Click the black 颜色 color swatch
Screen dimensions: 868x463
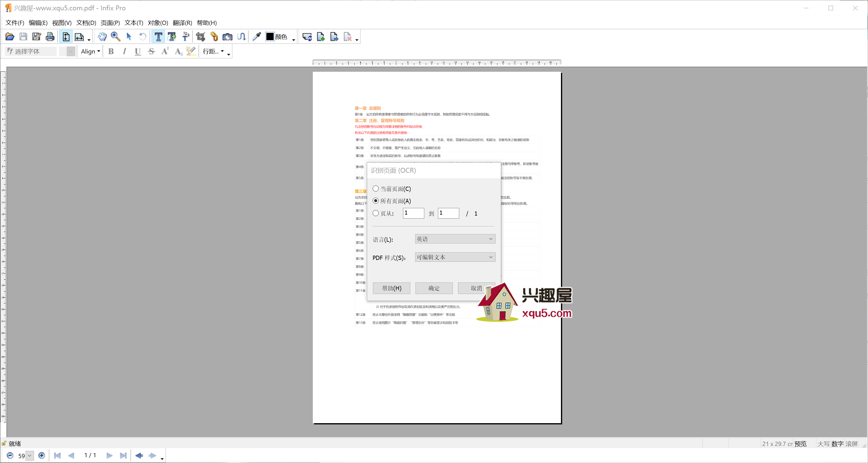[x=270, y=36]
